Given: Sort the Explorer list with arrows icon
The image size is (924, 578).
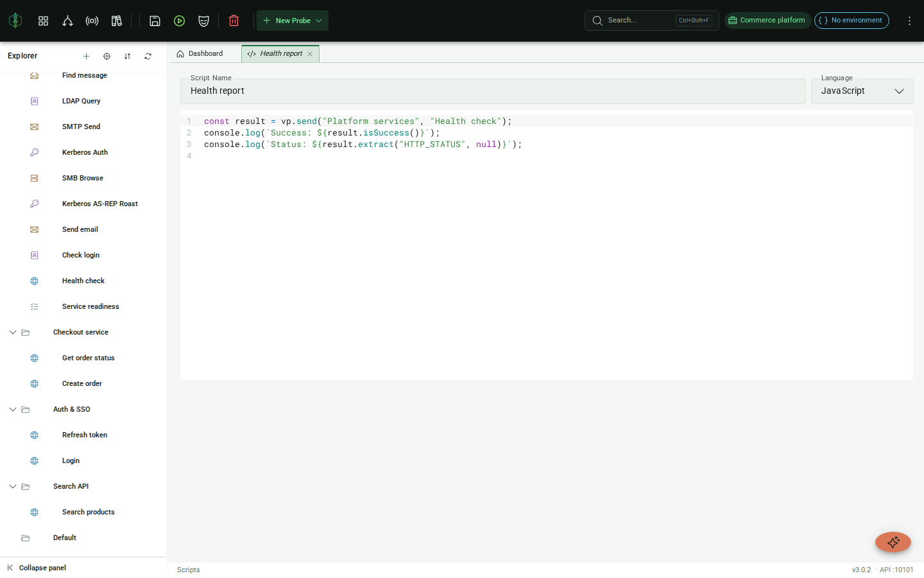Looking at the screenshot, I should point(127,56).
